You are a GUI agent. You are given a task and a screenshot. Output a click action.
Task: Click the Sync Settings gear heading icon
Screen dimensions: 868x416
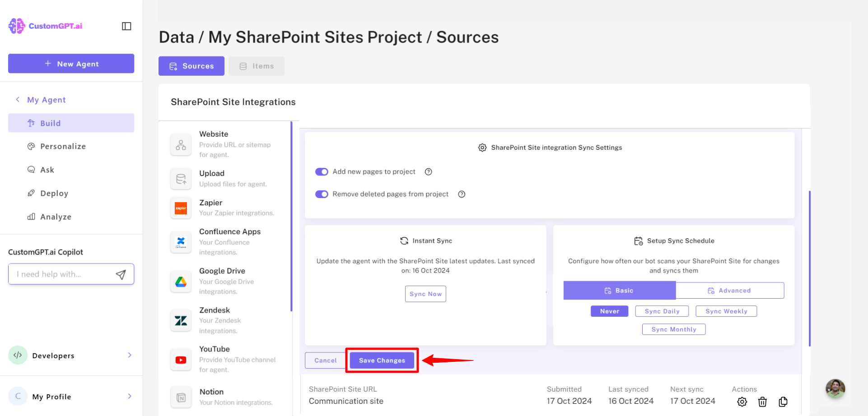[x=482, y=148]
